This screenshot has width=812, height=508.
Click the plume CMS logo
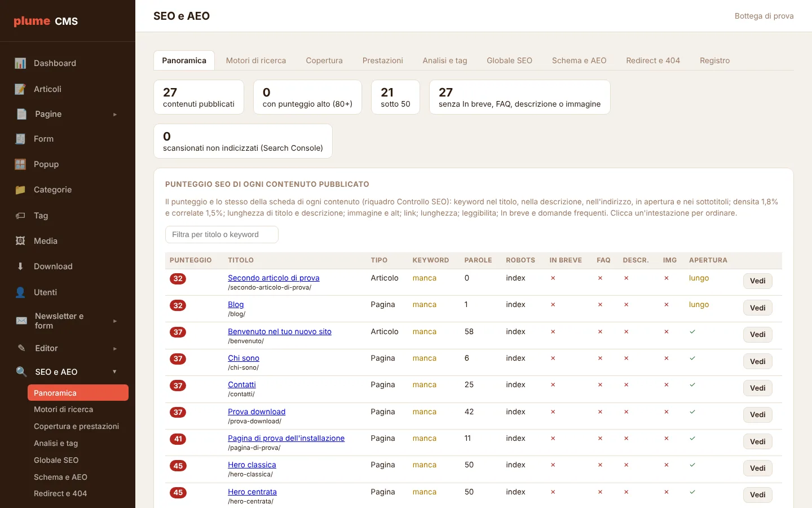coord(46,21)
